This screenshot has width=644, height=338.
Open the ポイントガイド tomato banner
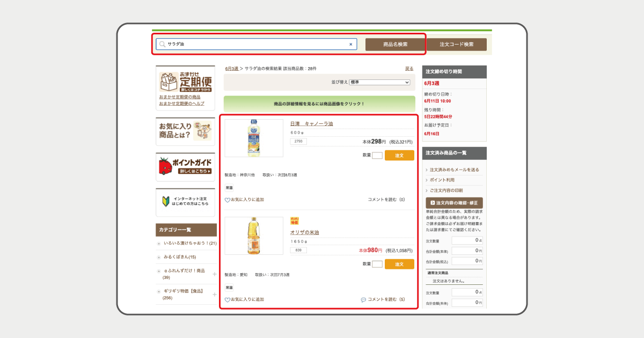click(185, 167)
